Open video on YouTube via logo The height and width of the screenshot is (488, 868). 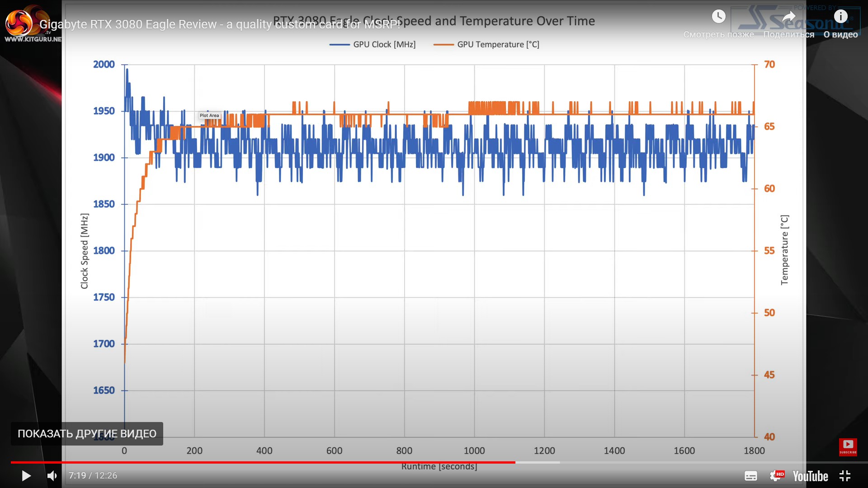tap(810, 476)
